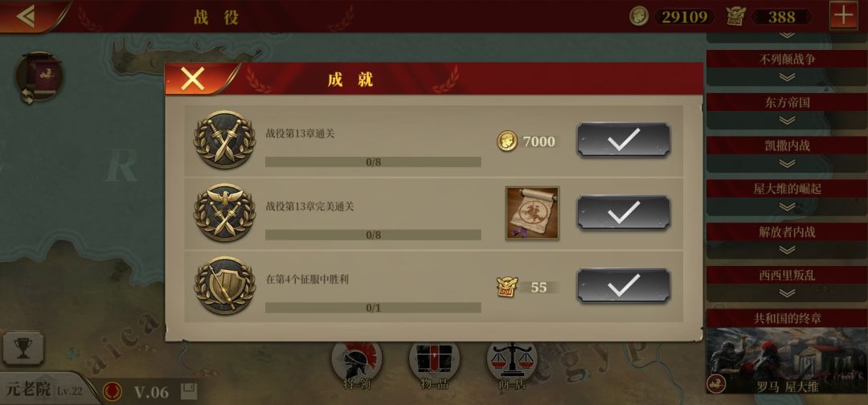Image resolution: width=868 pixels, height=405 pixels.
Task: Open the 元老院 Lv.22 senate button
Action: point(44,390)
